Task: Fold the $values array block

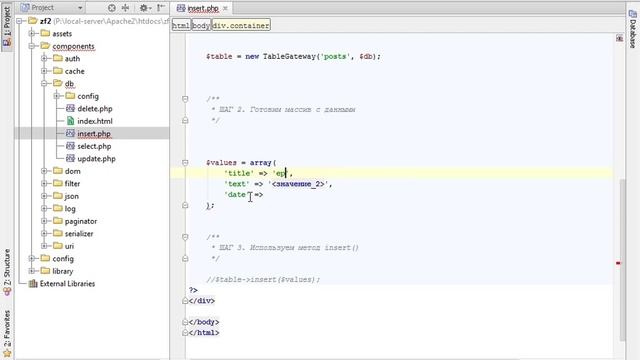Action: point(185,162)
